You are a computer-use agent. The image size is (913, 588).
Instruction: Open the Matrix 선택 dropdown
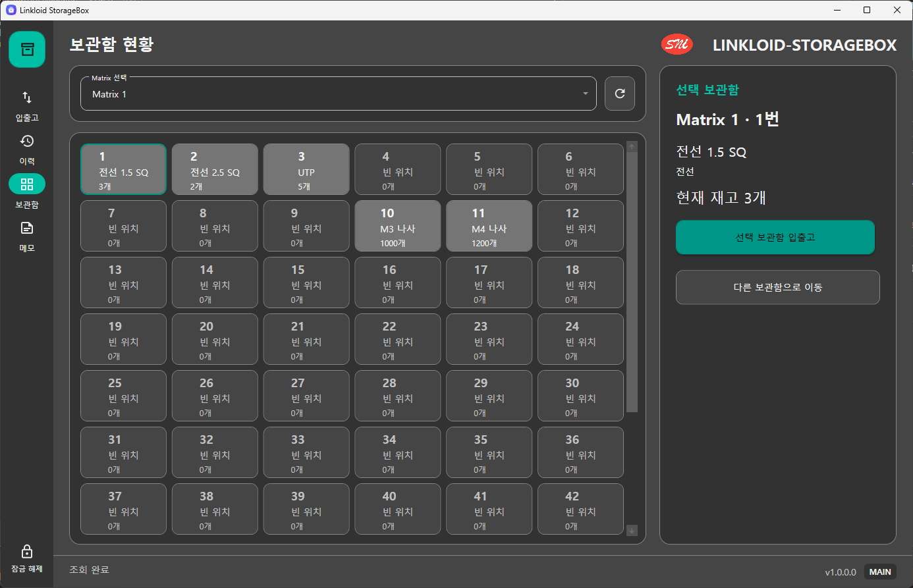[339, 94]
